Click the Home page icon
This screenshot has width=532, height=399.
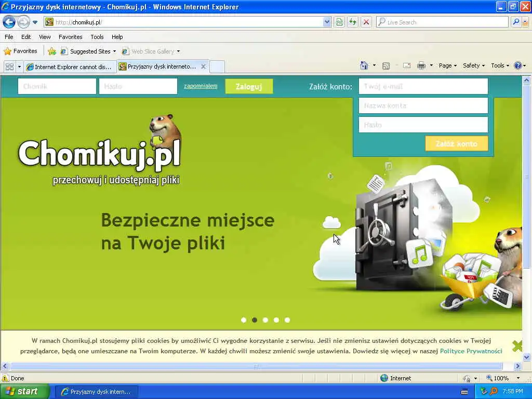pos(364,65)
